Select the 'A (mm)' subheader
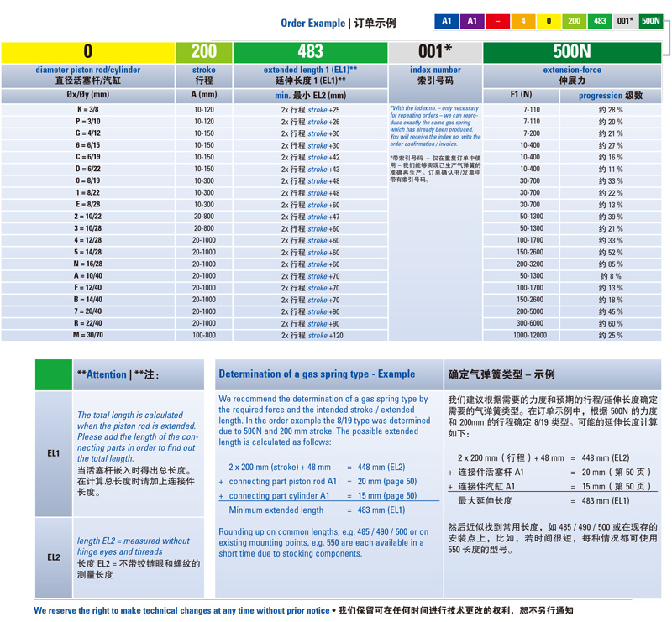672x622 pixels. (204, 95)
